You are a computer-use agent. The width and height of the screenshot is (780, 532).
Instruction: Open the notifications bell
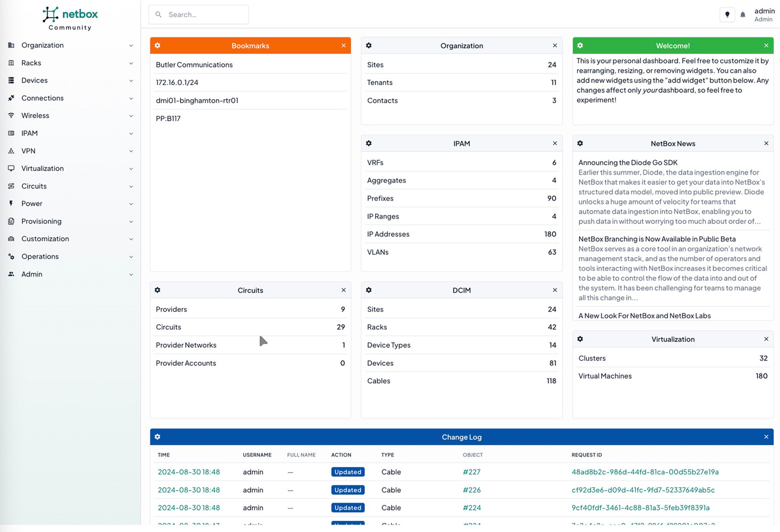coord(742,15)
